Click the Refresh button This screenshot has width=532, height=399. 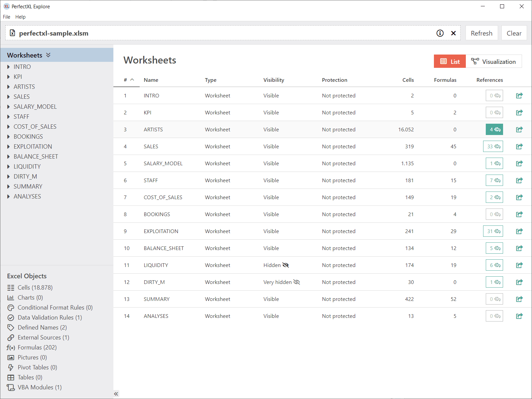click(x=481, y=33)
